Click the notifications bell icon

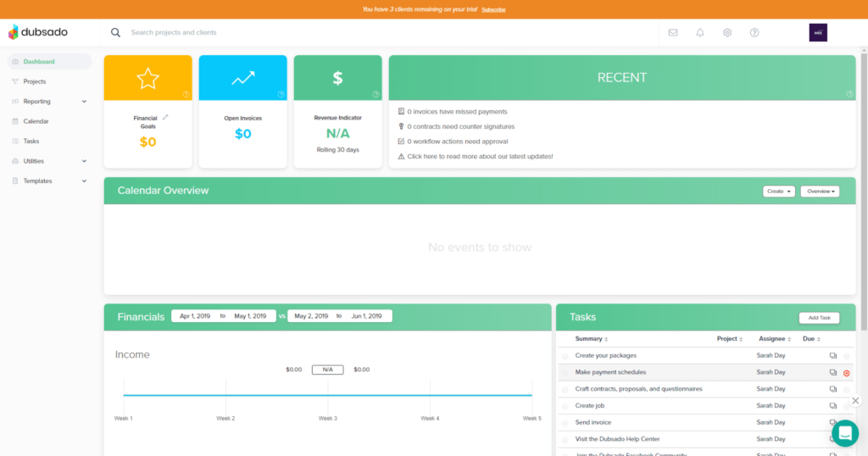click(700, 32)
